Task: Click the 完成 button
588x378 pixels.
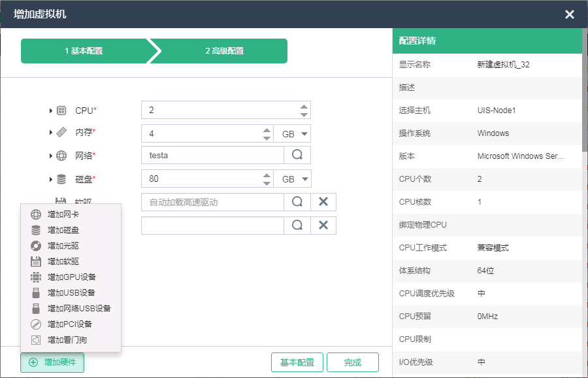Action: 352,362
